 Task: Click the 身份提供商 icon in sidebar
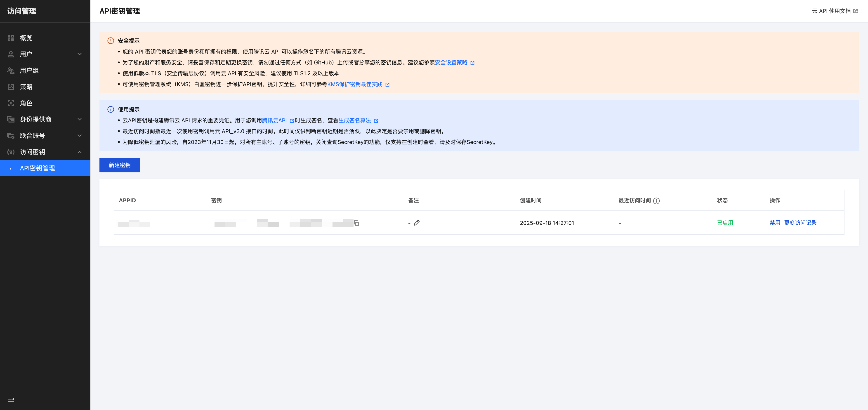11,119
